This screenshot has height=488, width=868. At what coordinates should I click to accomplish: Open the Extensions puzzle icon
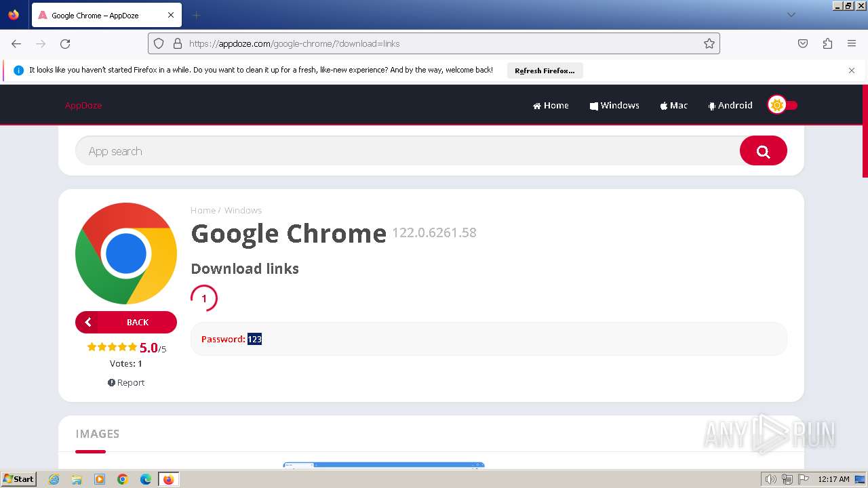tap(827, 43)
